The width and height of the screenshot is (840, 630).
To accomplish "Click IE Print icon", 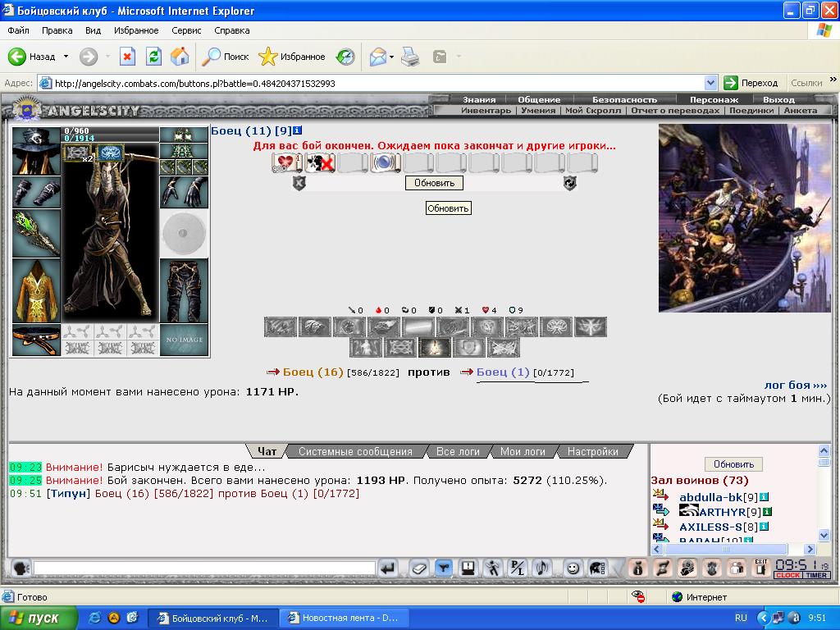I will click(x=410, y=57).
